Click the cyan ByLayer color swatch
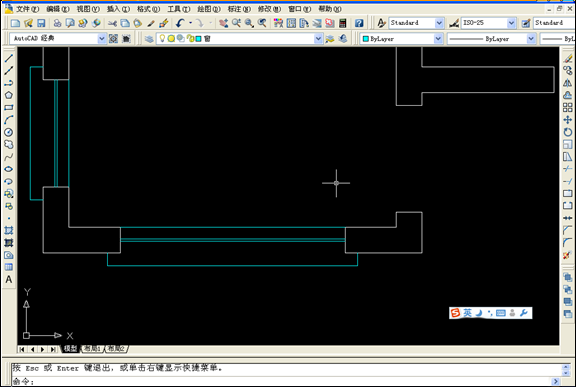The width and height of the screenshot is (576, 387). [366, 39]
